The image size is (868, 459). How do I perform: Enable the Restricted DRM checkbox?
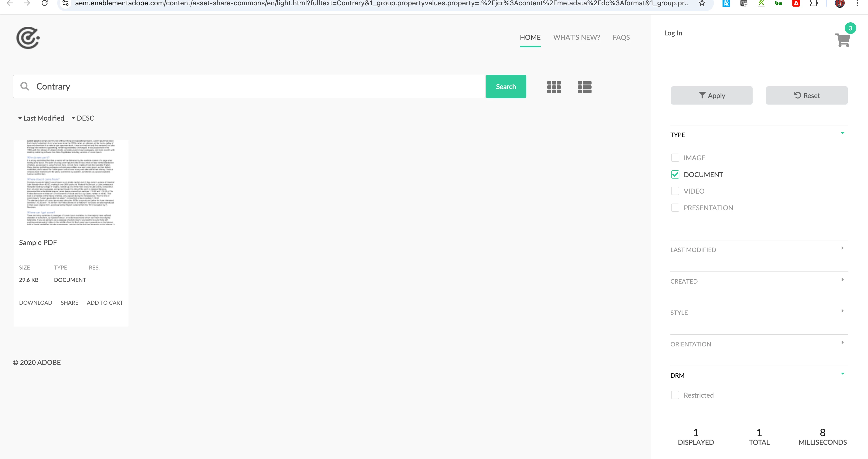675,395
